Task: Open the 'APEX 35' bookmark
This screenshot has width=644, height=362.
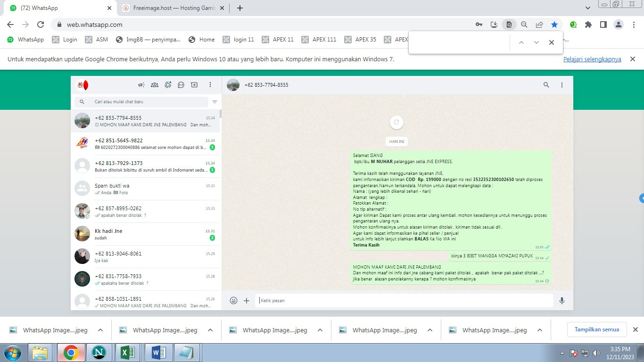Action: click(x=360, y=40)
